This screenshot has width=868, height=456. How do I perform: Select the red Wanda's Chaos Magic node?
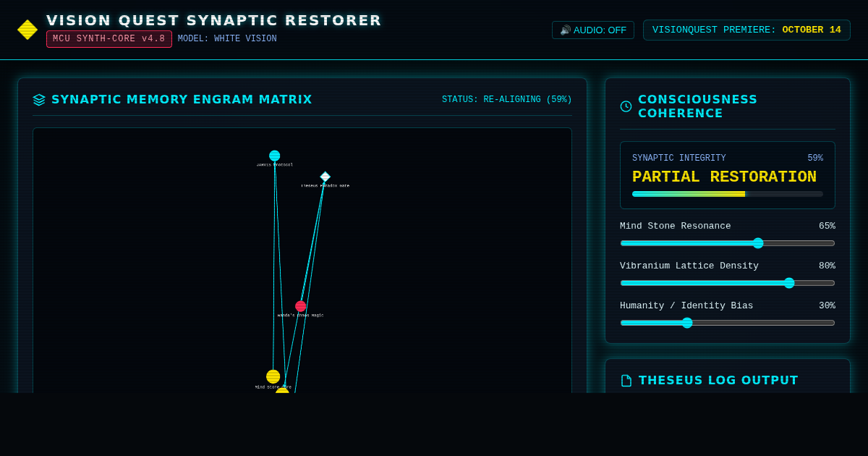(301, 306)
